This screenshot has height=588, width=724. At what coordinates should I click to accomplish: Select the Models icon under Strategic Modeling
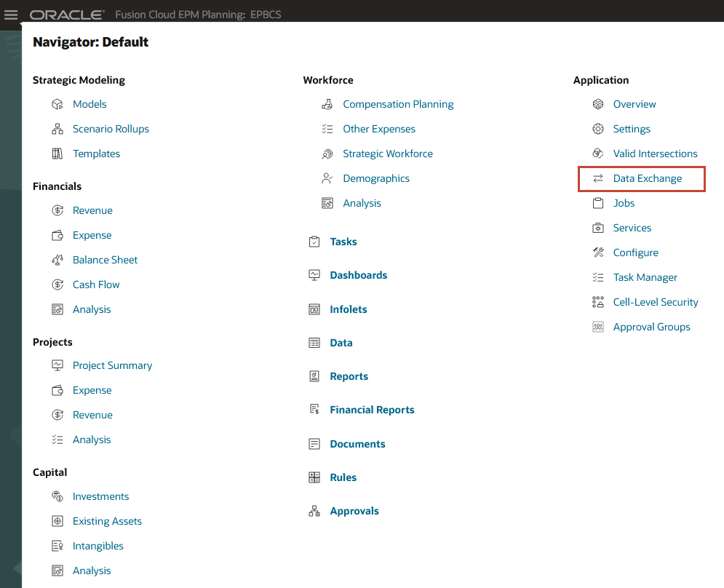click(x=57, y=103)
